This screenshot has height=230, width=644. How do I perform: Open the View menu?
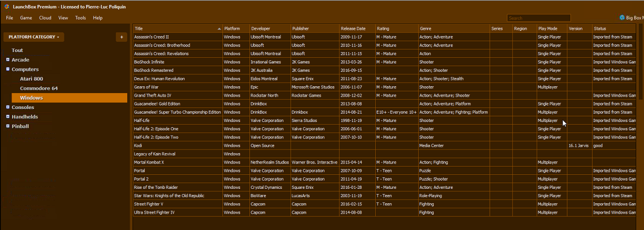[x=63, y=18]
